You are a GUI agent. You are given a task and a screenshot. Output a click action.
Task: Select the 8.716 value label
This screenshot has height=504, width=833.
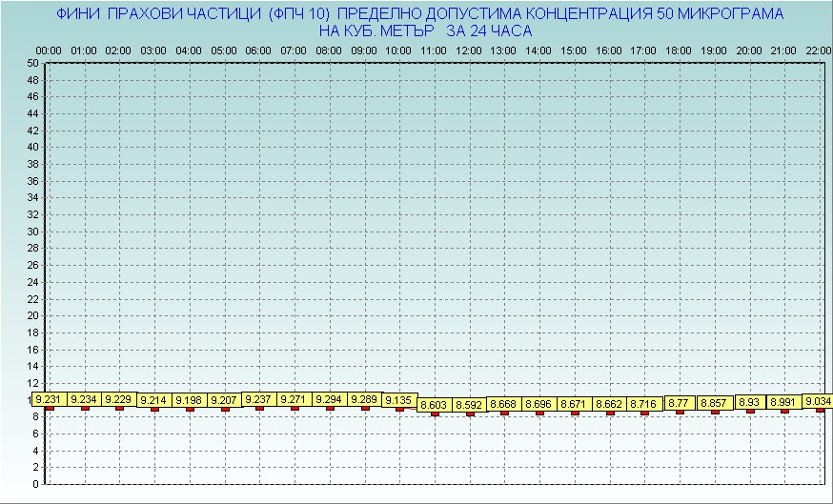tap(644, 405)
